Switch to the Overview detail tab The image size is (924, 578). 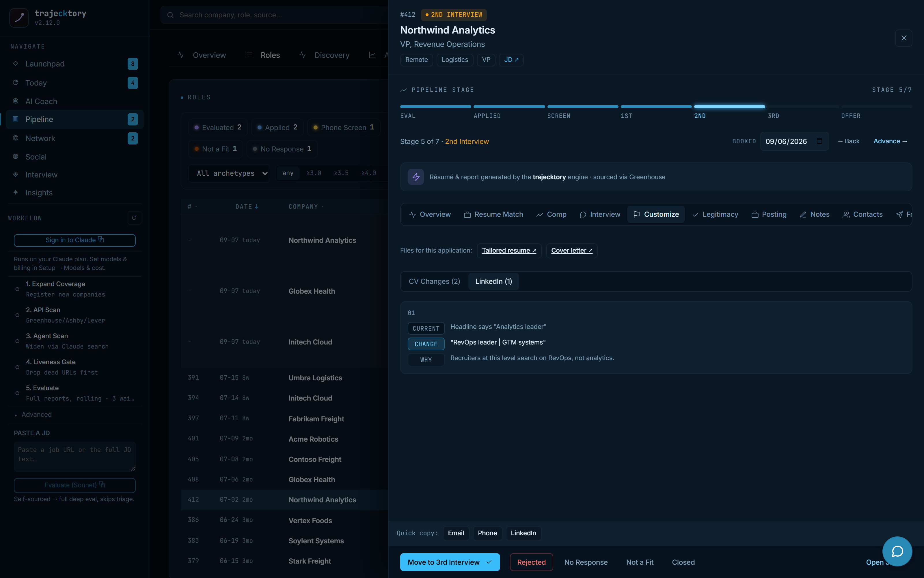(x=430, y=214)
